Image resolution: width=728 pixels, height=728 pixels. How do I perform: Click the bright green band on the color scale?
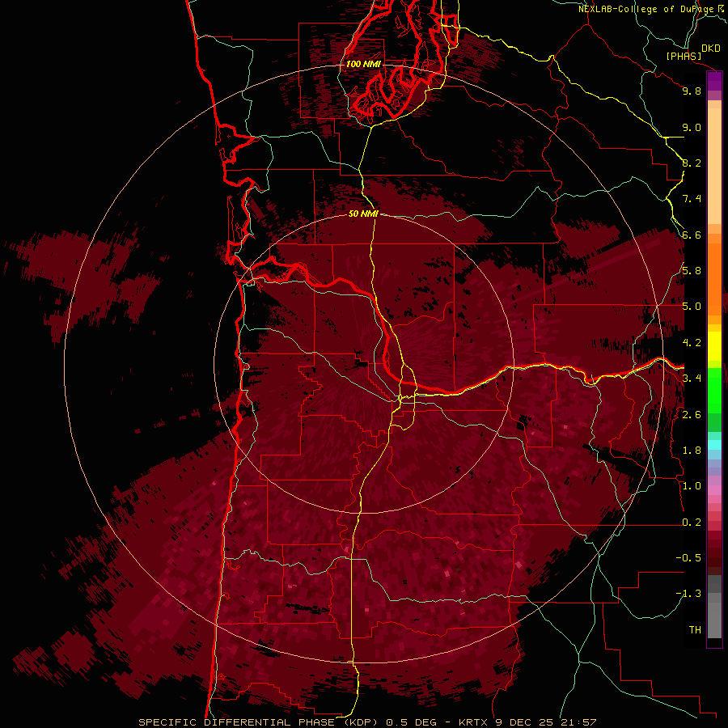[x=714, y=390]
